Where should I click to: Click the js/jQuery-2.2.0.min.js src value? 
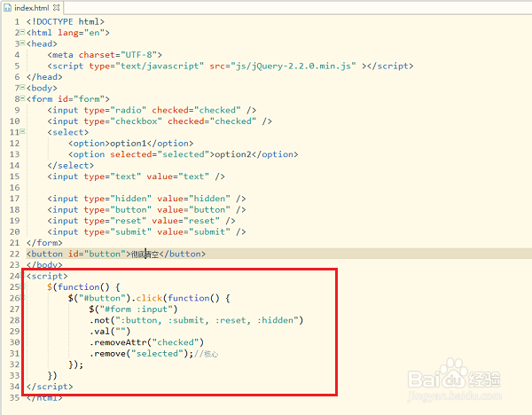(x=293, y=66)
